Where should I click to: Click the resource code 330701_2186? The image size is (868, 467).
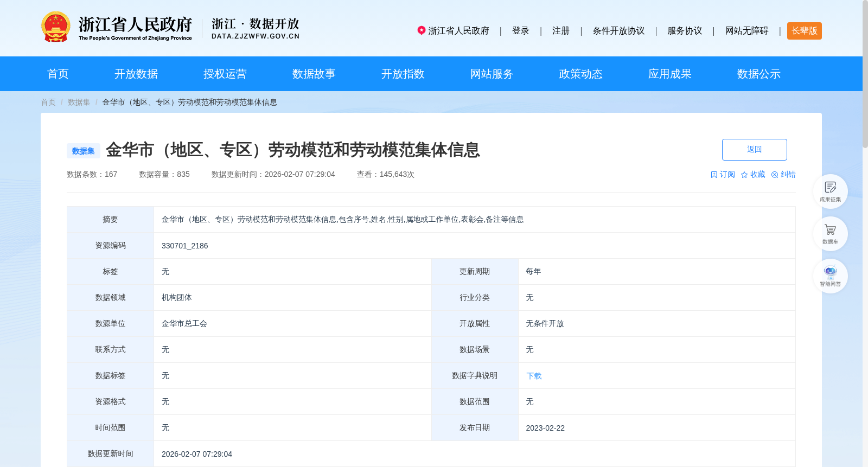pyautogui.click(x=185, y=246)
